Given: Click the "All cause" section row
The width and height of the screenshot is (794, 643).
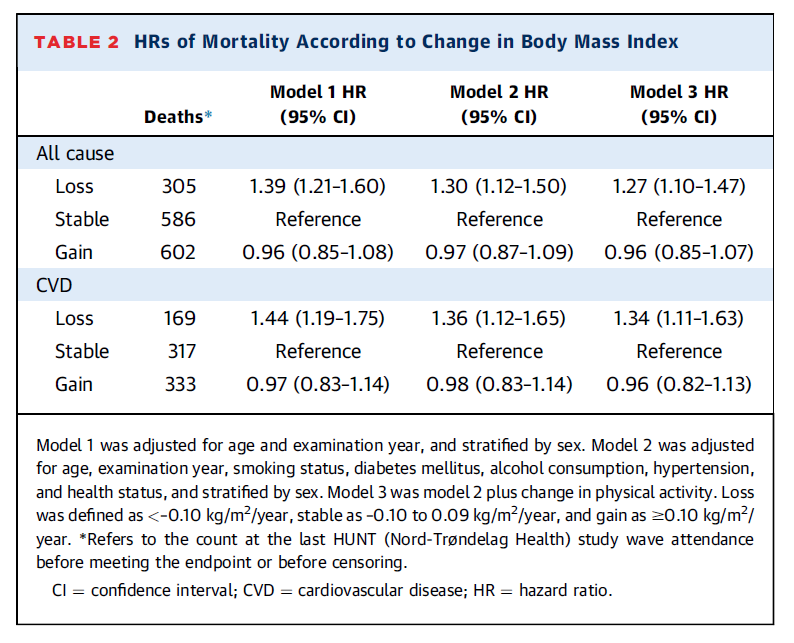Looking at the screenshot, I should (75, 154).
